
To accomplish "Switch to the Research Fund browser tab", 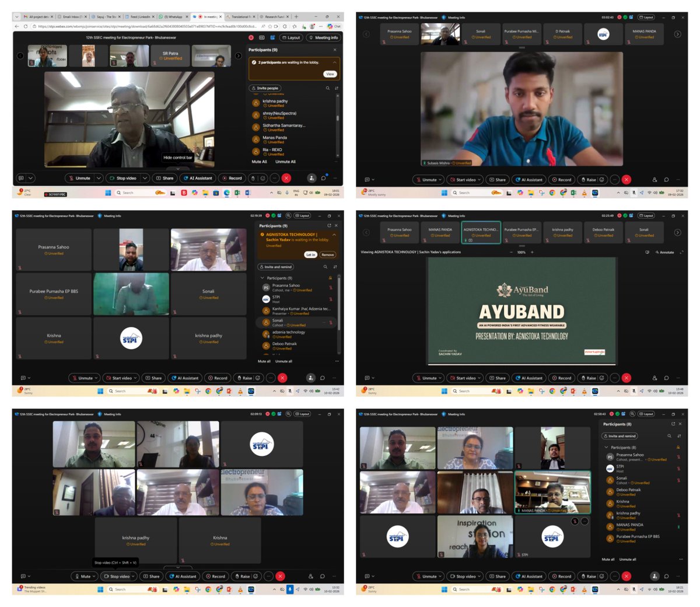I will pos(274,17).
